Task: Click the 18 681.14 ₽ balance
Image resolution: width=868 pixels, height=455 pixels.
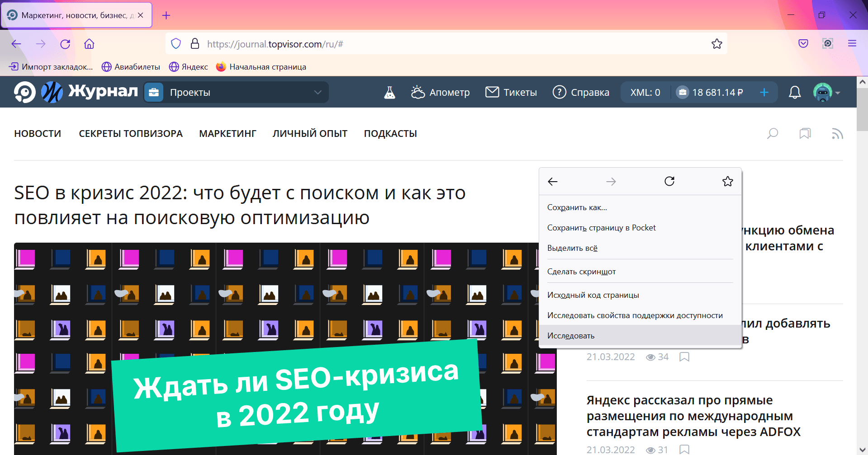Action: pyautogui.click(x=710, y=92)
